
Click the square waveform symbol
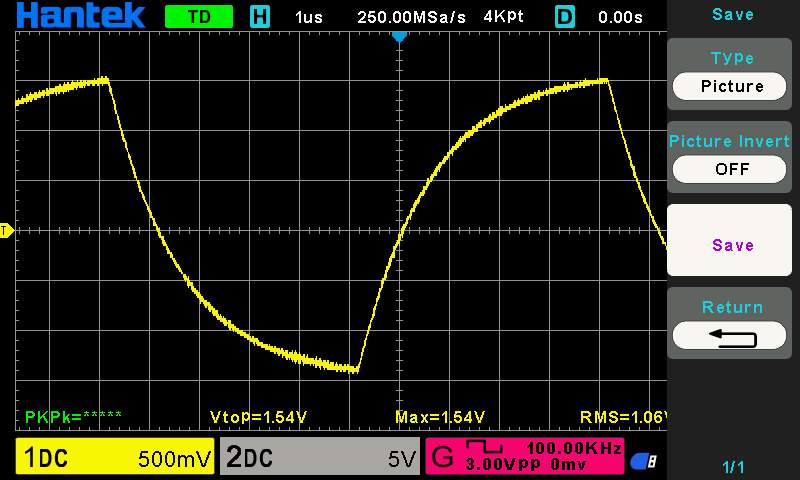click(x=484, y=447)
